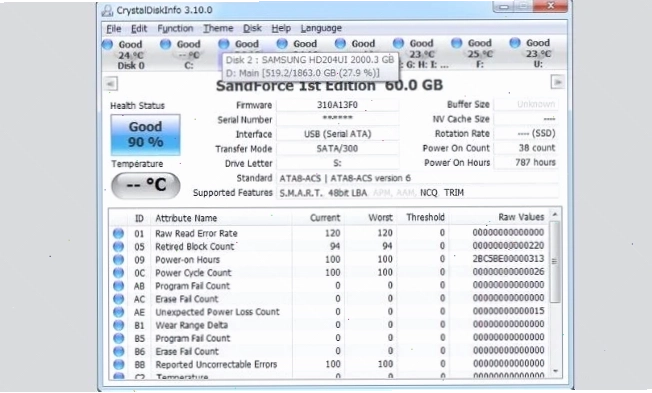This screenshot has width=652, height=393.
Task: Click the Rotation Rate value (SSD)
Action: (526, 133)
